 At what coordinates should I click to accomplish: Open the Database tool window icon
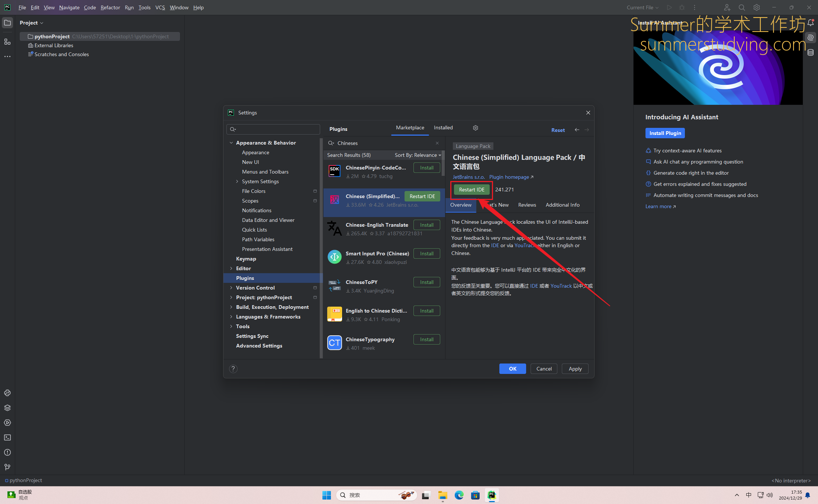(x=811, y=52)
